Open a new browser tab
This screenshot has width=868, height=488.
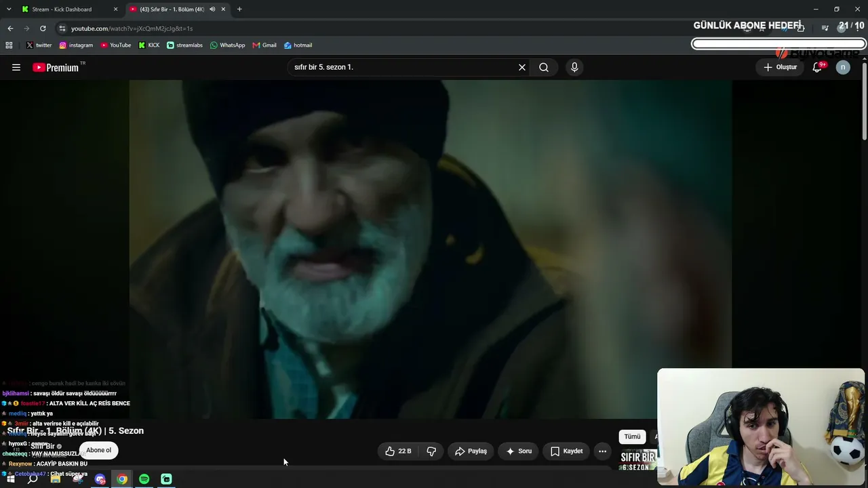click(239, 9)
